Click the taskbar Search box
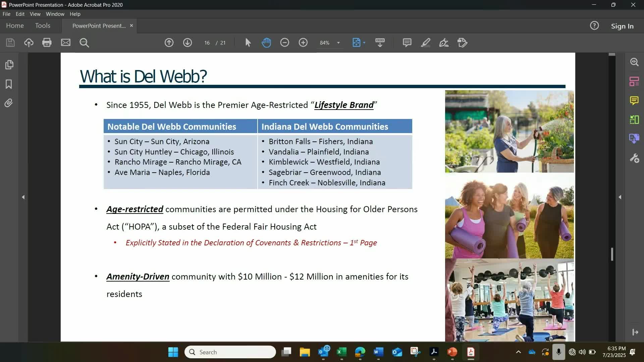Viewport: 644px width, 362px height. click(230, 352)
